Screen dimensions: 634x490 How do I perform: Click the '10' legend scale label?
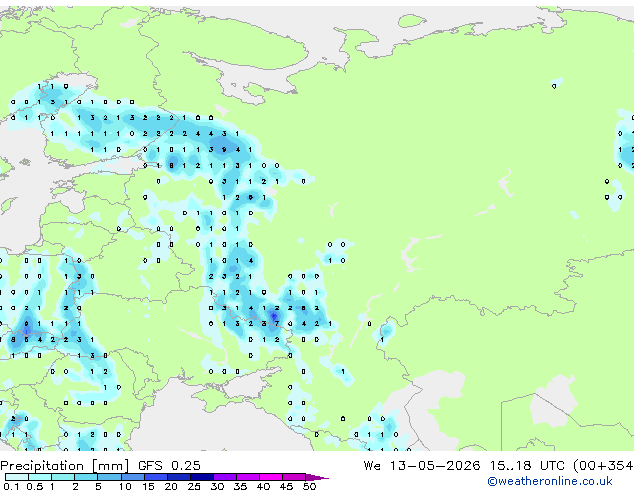(x=125, y=486)
